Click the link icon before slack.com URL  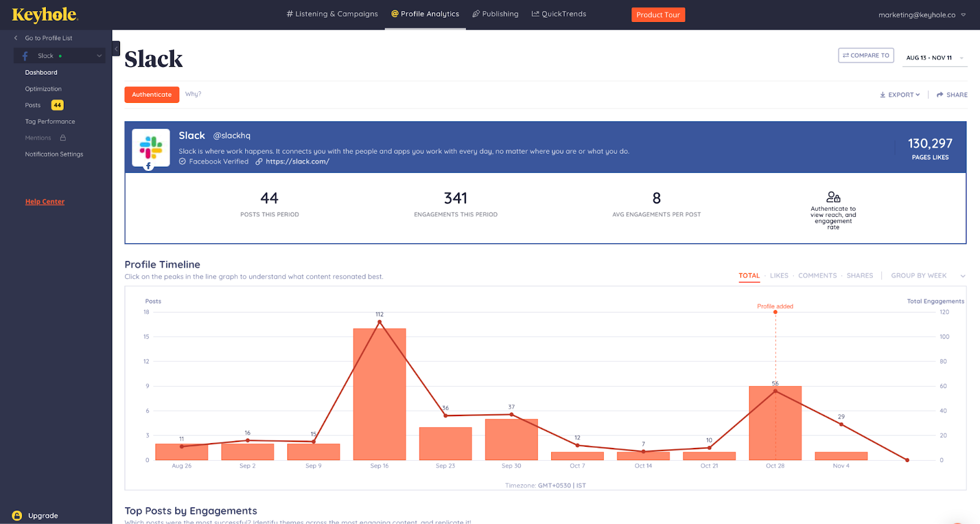(x=259, y=162)
